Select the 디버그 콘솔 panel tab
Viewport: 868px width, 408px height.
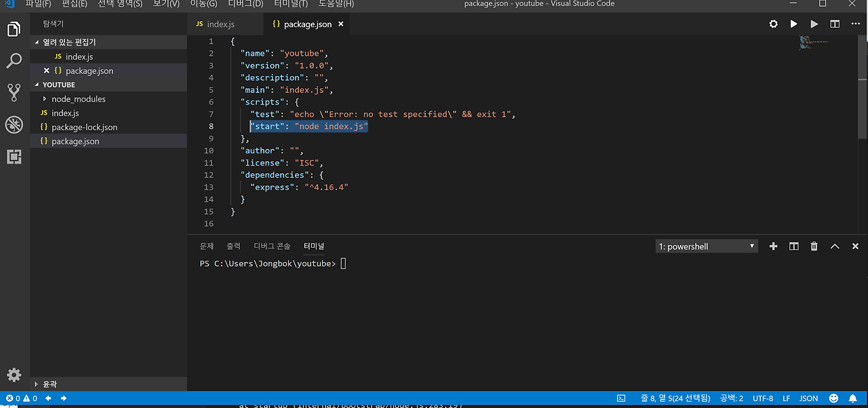click(272, 246)
